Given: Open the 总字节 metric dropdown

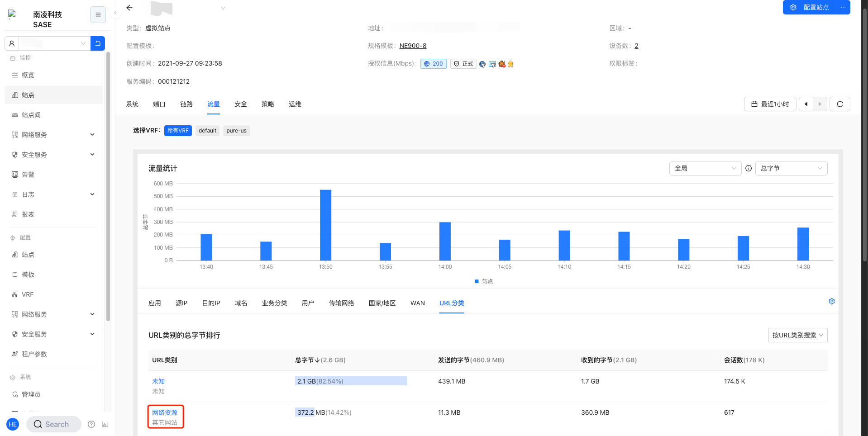Looking at the screenshot, I should pos(791,168).
